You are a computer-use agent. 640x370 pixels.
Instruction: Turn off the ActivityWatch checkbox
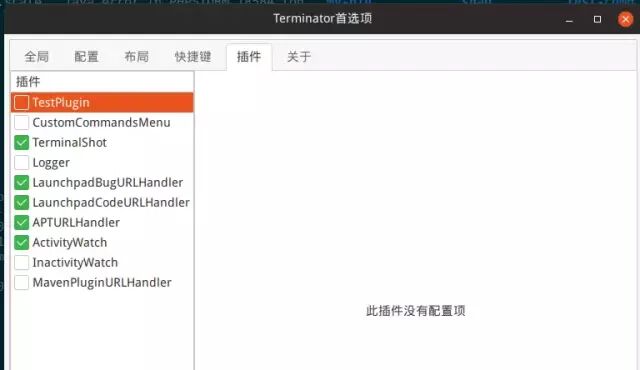22,242
